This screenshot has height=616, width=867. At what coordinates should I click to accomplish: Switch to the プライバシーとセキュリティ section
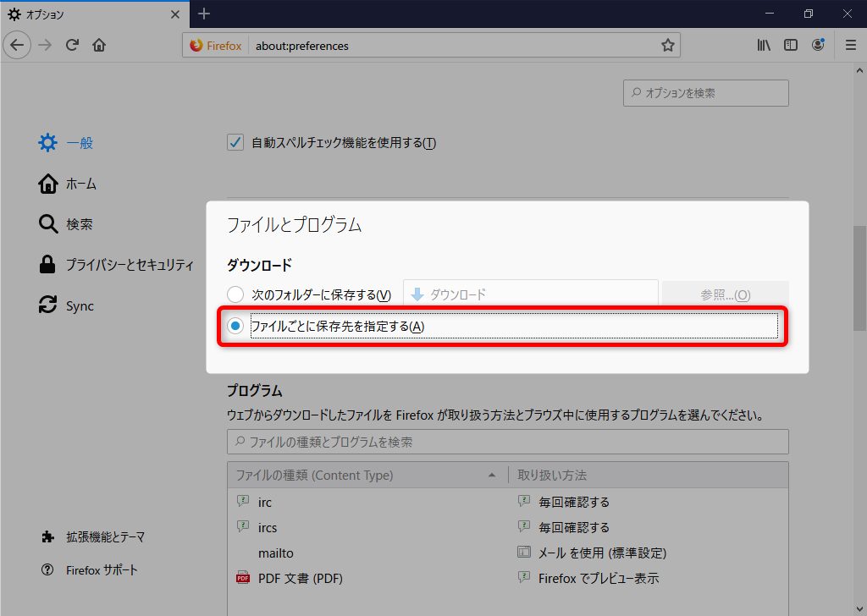click(x=128, y=264)
